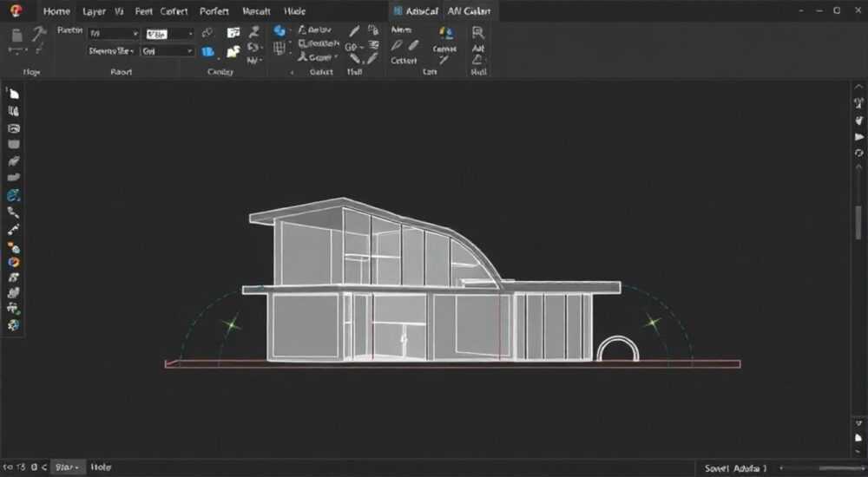Expand the Sfenmo The dropdown

[x=111, y=51]
